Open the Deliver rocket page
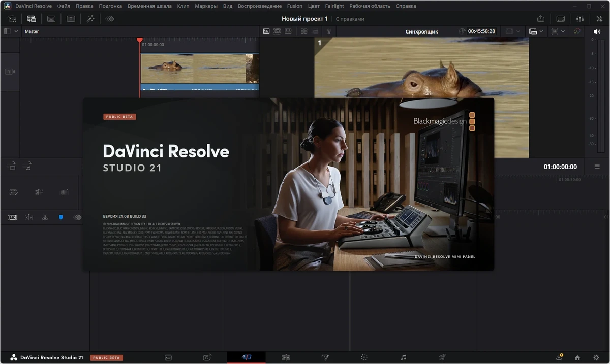This screenshot has height=364, width=610. [x=442, y=357]
